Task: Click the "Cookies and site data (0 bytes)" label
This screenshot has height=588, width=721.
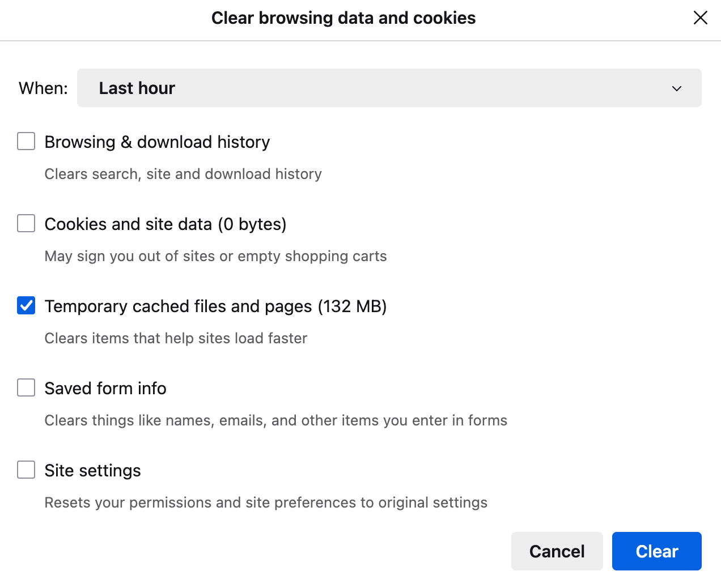Action: pyautogui.click(x=166, y=224)
